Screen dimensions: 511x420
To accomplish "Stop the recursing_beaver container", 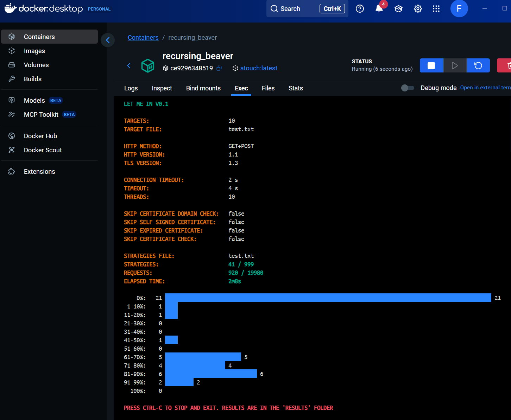I will click(x=431, y=65).
